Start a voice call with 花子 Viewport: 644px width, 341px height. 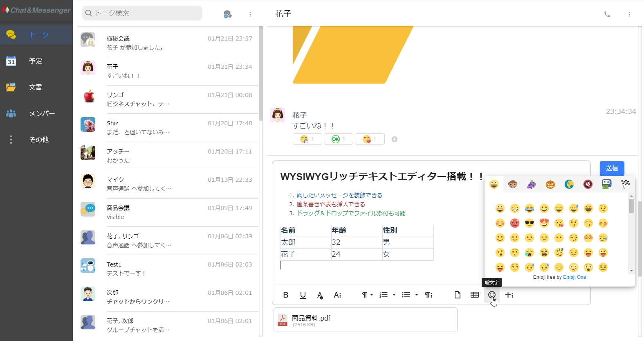[x=607, y=14]
